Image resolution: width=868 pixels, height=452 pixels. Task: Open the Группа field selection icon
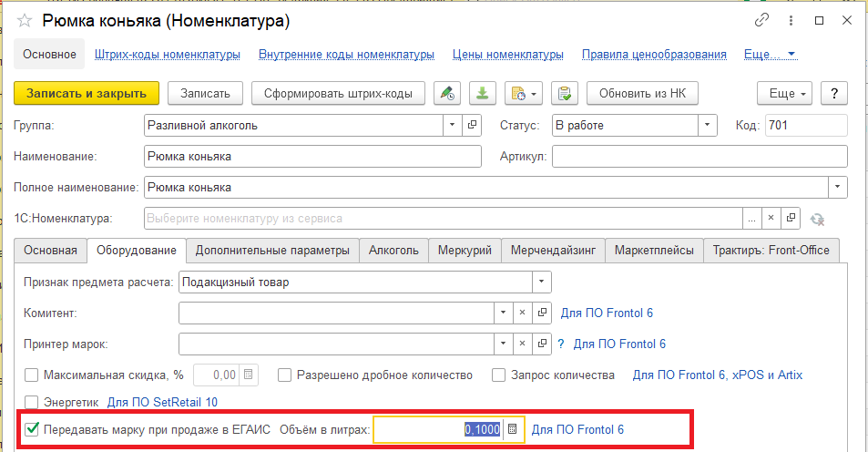[473, 125]
